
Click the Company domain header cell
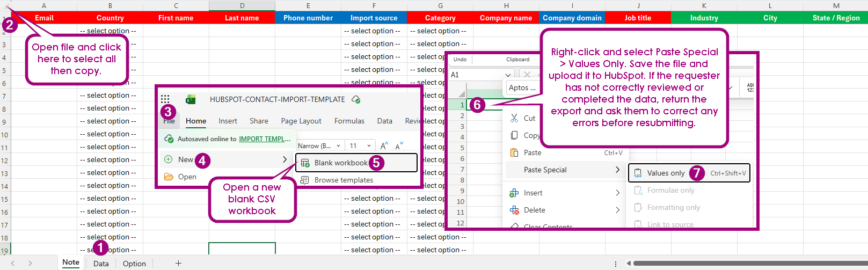point(572,18)
